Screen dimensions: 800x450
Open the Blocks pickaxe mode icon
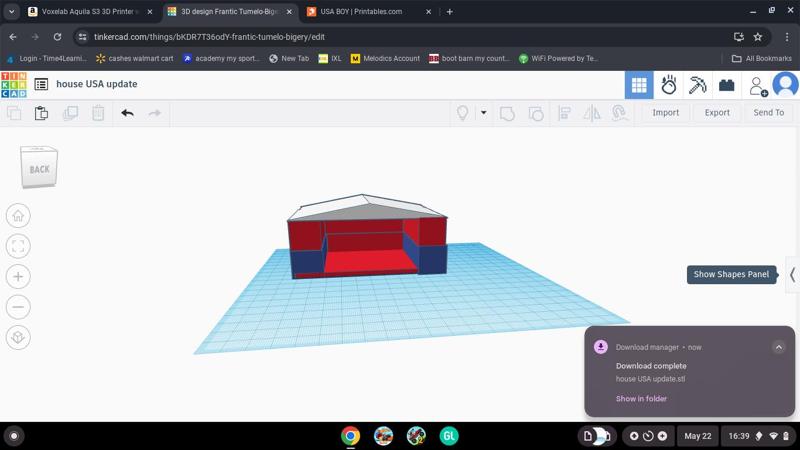tap(698, 85)
